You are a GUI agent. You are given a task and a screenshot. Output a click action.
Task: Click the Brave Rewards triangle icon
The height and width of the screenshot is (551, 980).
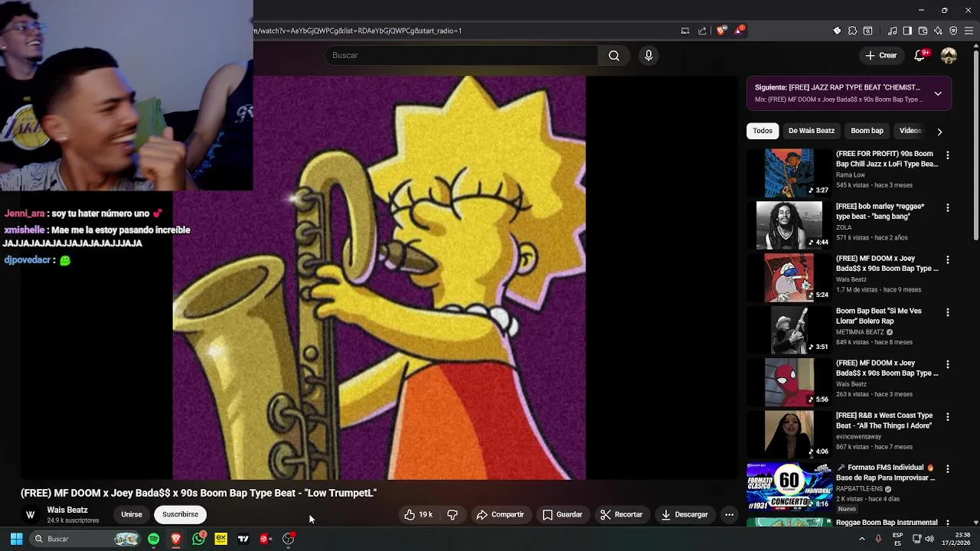pyautogui.click(x=739, y=31)
